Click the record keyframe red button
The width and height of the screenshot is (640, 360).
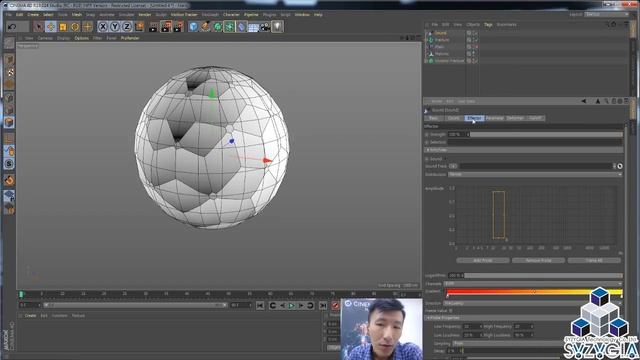pos(336,305)
